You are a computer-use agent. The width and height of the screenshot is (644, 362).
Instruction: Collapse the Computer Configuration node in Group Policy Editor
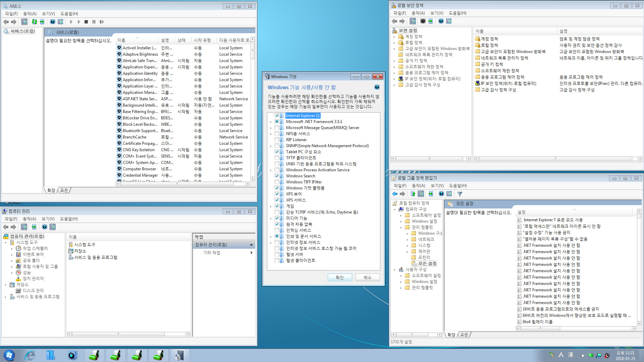tap(395, 209)
